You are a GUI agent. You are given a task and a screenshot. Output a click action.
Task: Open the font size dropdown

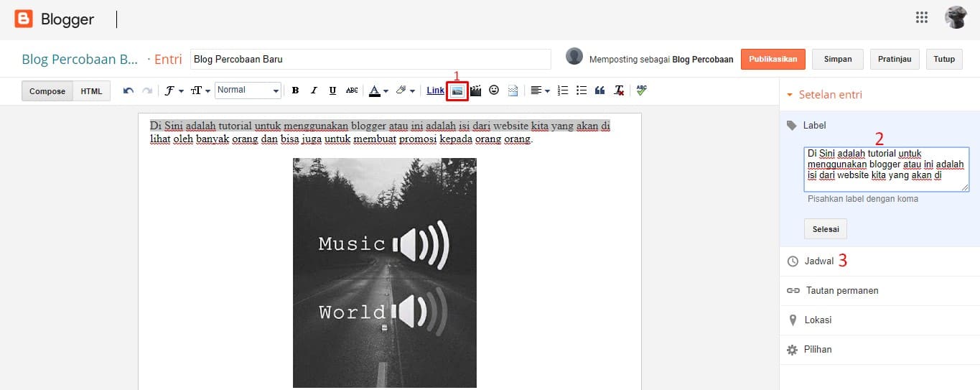click(200, 90)
